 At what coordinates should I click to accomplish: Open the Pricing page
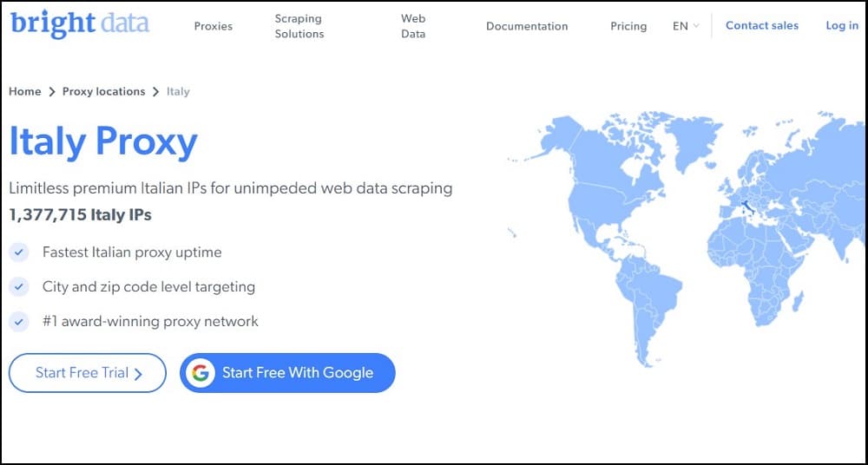[628, 26]
